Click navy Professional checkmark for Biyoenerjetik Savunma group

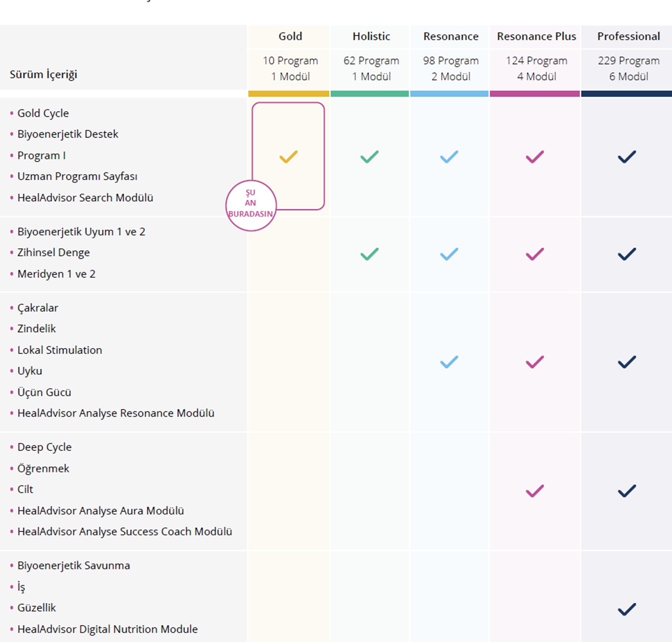point(627,609)
